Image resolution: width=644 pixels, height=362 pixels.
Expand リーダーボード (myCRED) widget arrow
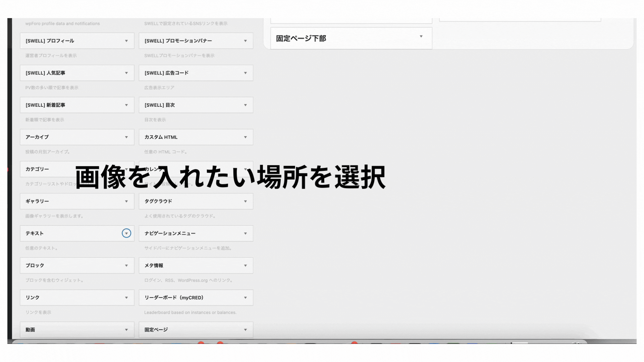(x=246, y=298)
